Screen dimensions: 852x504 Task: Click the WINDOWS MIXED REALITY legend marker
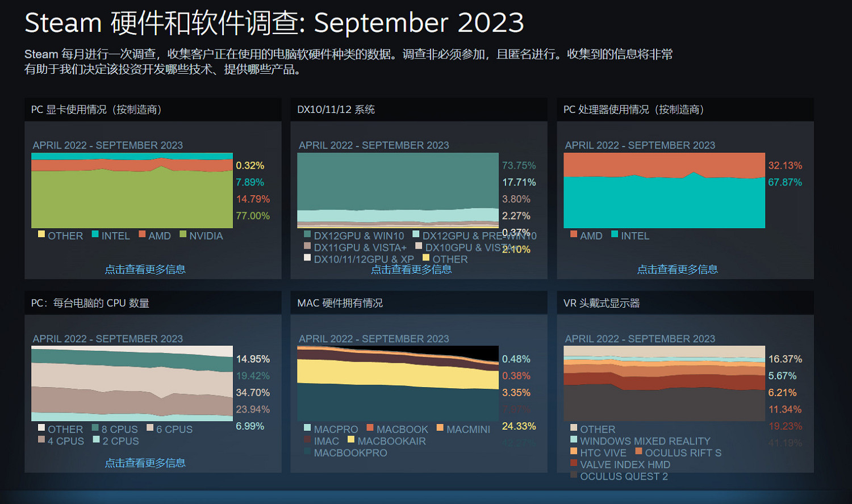[574, 440]
